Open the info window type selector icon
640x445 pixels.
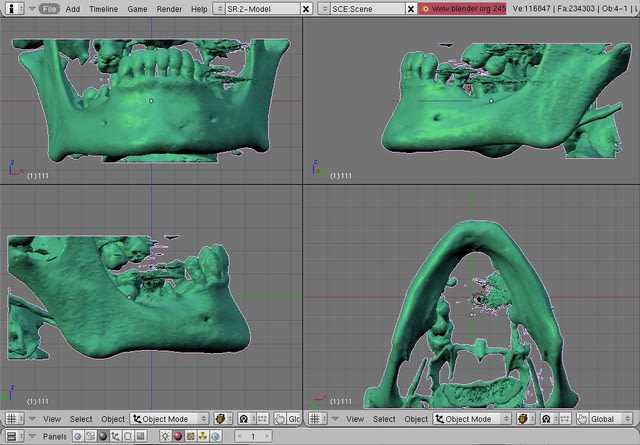point(13,9)
